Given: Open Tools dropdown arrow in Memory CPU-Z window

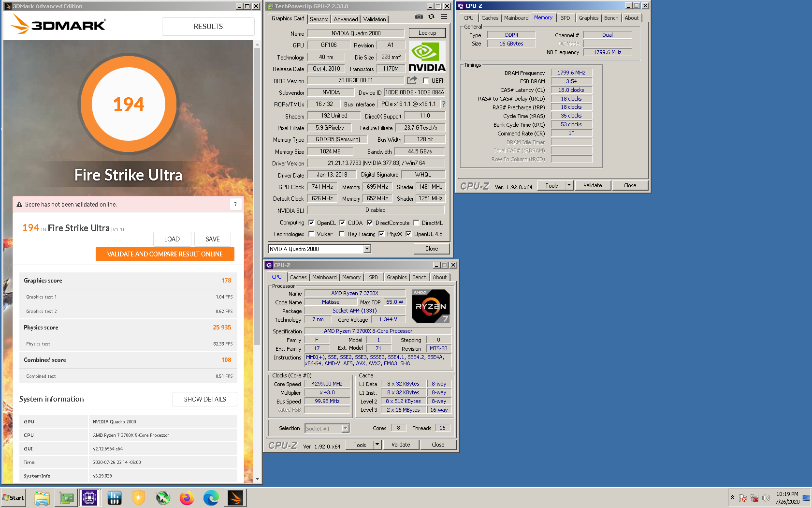Looking at the screenshot, I should 569,185.
